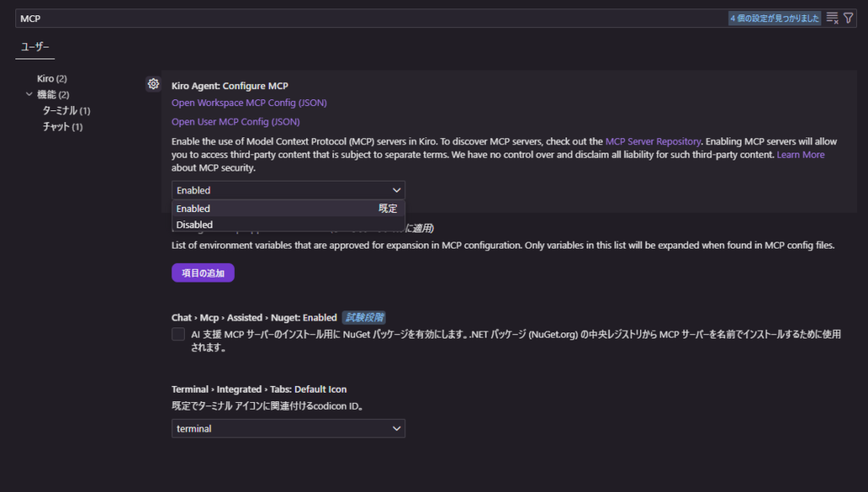Screen dimensions: 868x492
Task: Select ターミナル (1) in the settings tree
Action: coord(66,110)
